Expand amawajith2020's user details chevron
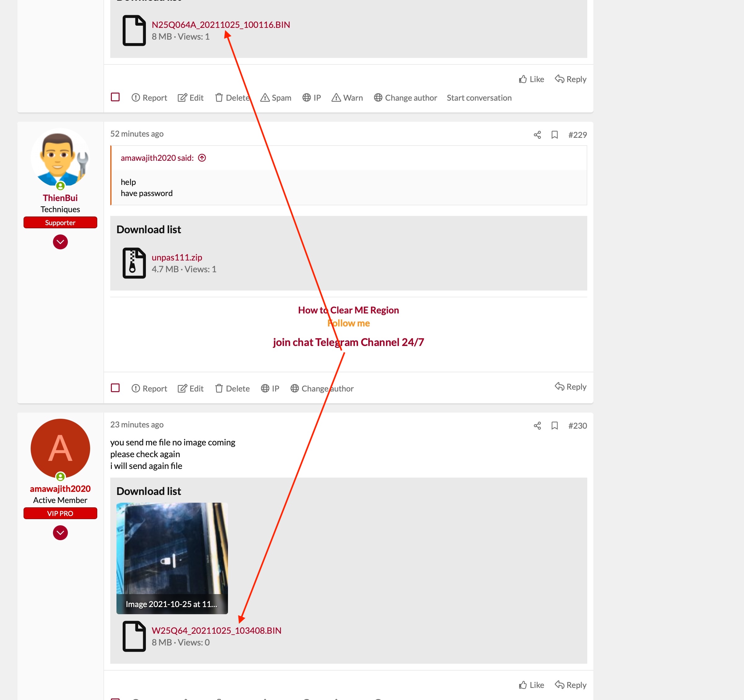The height and width of the screenshot is (700, 744). tap(60, 533)
